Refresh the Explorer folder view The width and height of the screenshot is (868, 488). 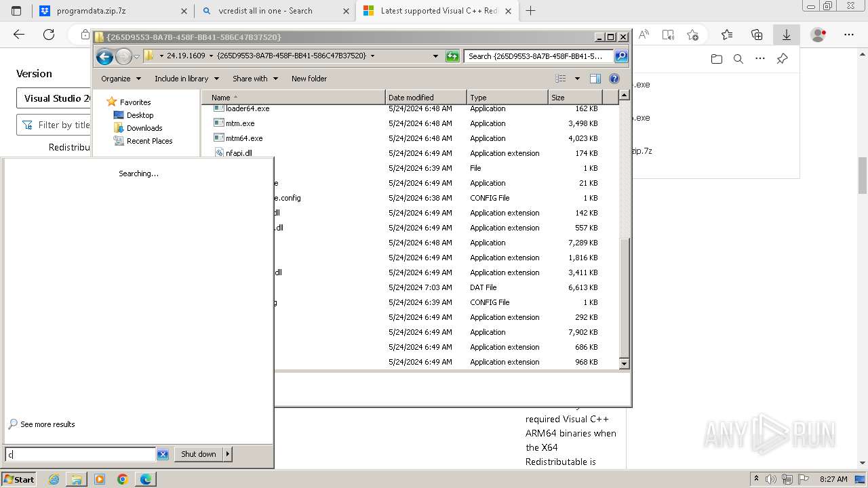click(x=452, y=56)
